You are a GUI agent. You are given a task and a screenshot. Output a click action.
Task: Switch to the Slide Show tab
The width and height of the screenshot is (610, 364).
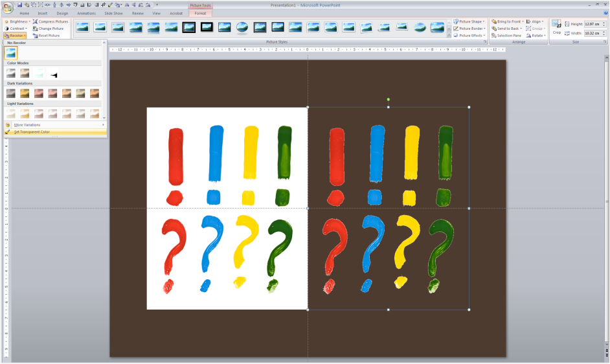tap(113, 13)
